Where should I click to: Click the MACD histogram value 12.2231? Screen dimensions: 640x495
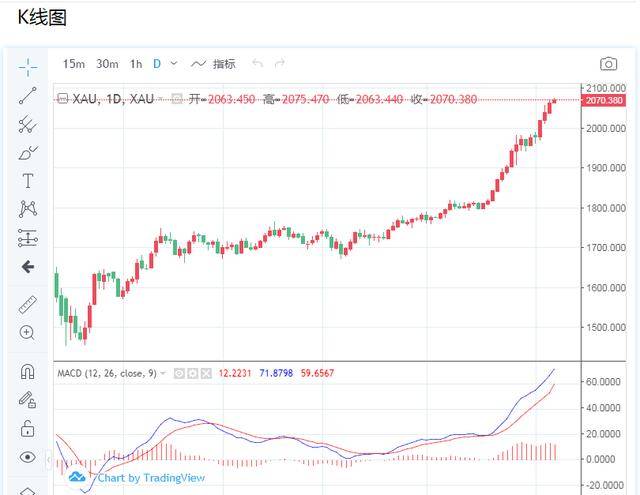[x=235, y=373]
